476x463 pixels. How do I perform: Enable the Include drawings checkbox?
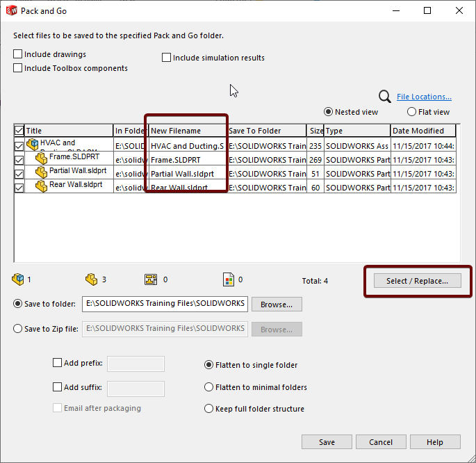pos(17,54)
